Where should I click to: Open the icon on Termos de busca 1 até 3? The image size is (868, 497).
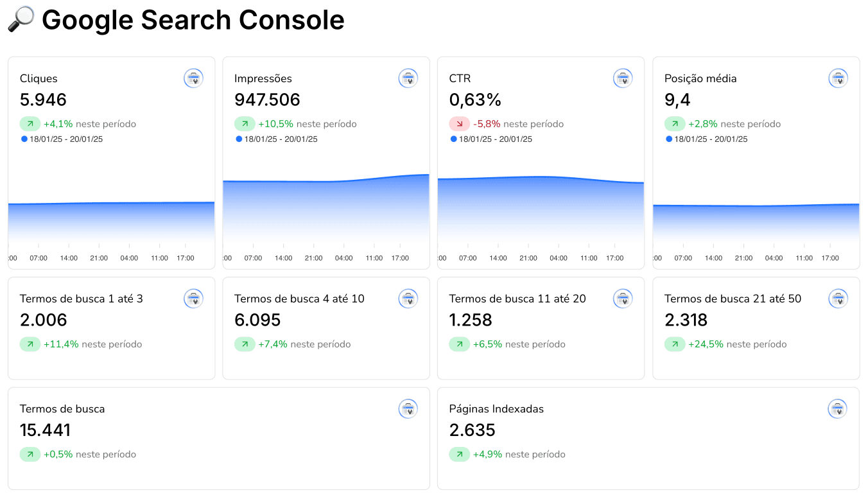[x=193, y=299]
